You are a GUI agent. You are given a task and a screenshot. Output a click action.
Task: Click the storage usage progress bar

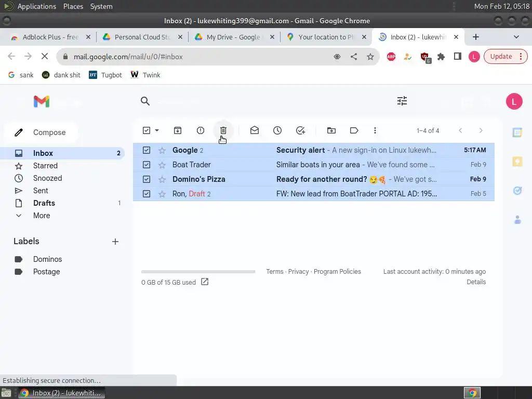click(198, 272)
